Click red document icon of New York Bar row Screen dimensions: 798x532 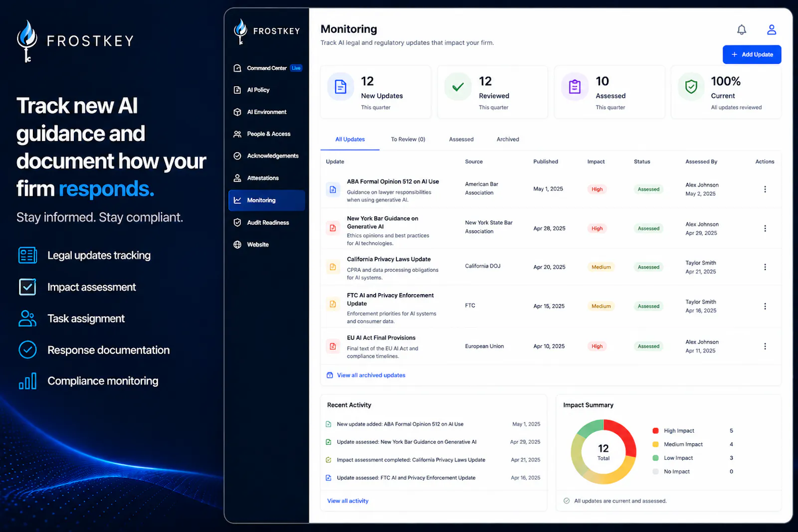[333, 228]
